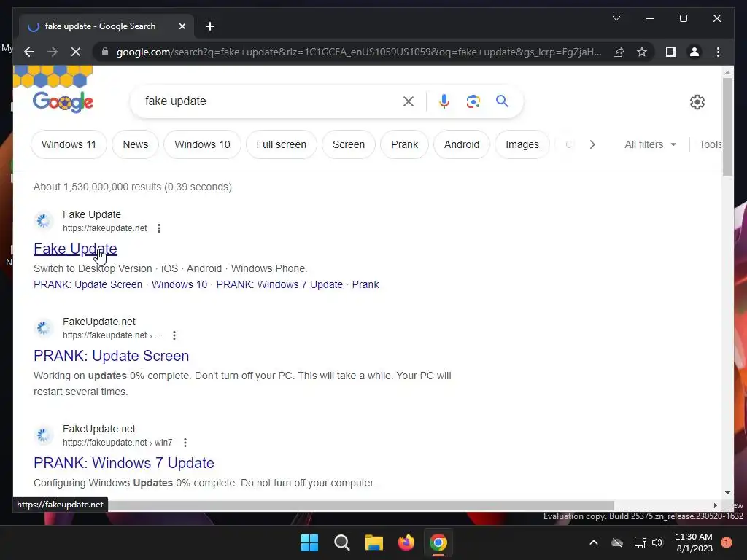This screenshot has height=560, width=747.
Task: Select the Screen filter chip
Action: (348, 144)
